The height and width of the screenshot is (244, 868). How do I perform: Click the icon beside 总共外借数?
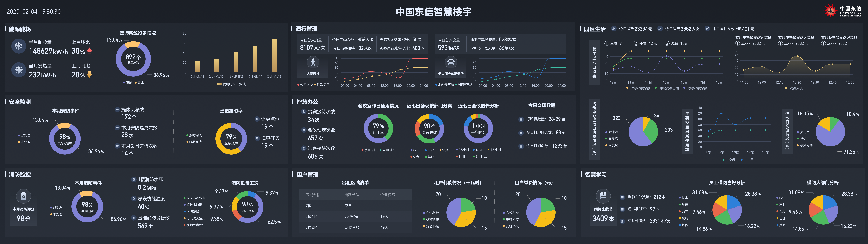tap(622, 221)
